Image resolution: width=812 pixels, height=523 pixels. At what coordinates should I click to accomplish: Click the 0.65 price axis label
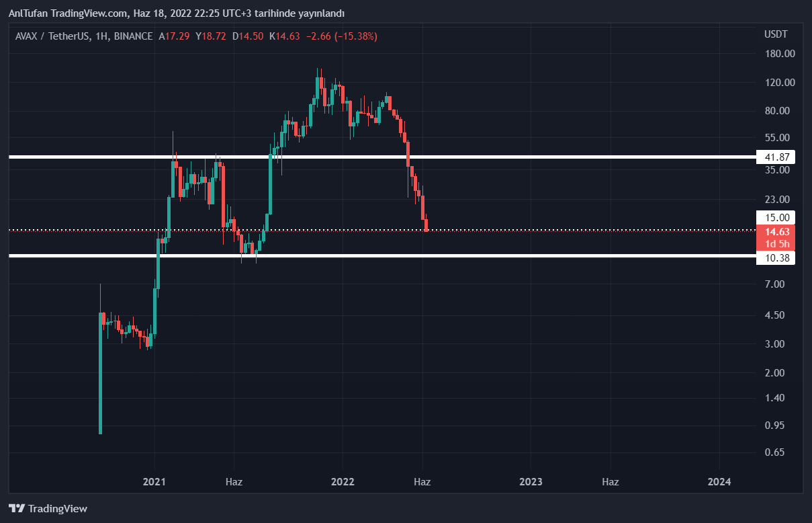coord(775,452)
